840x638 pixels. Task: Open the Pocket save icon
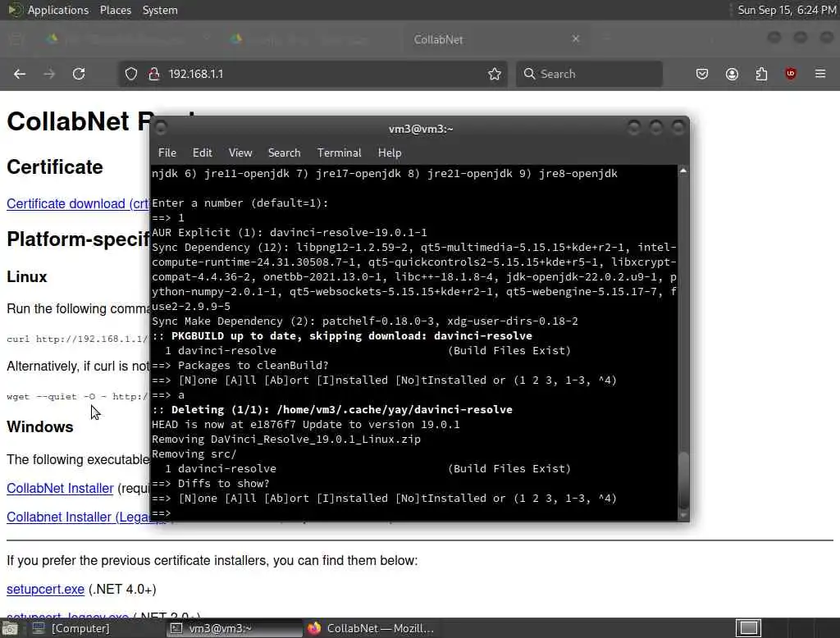click(x=702, y=74)
